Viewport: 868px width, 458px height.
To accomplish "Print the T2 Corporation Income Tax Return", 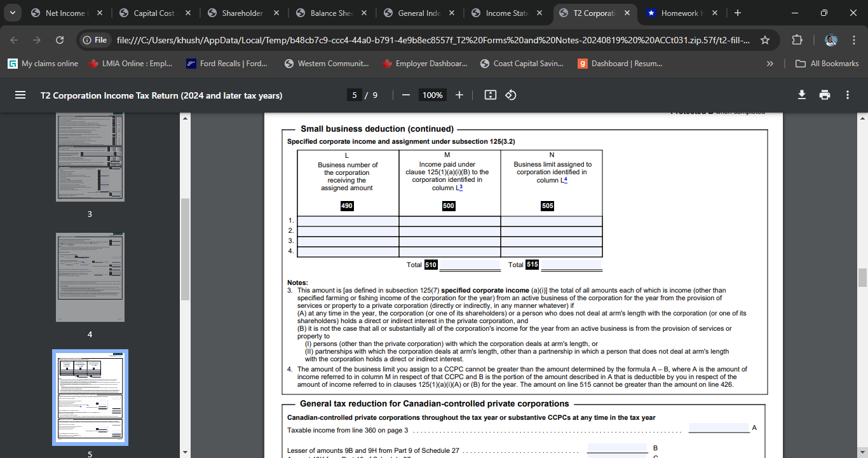I will (x=825, y=94).
